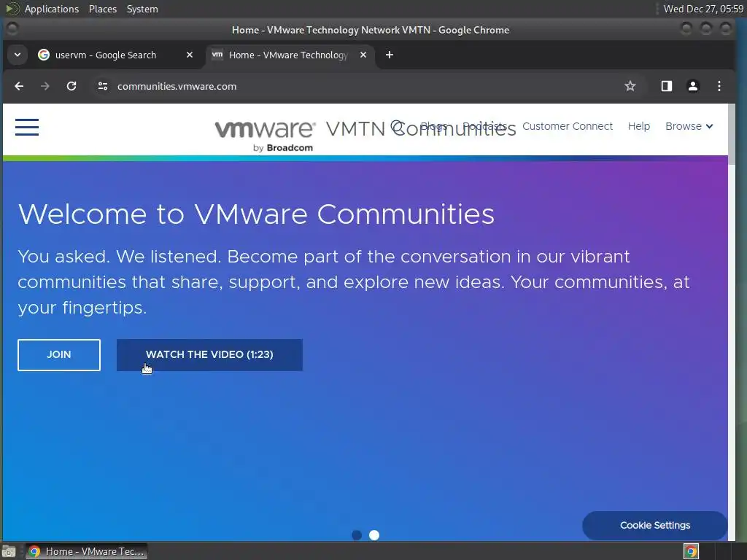
Task: Click the search magnifier on VMware header
Action: pos(397,126)
